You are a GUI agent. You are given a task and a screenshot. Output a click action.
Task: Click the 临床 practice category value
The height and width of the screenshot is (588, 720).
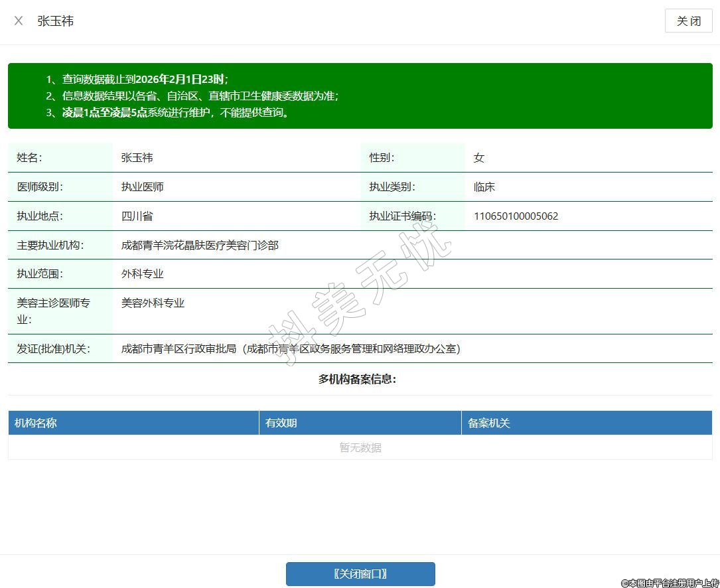point(484,186)
